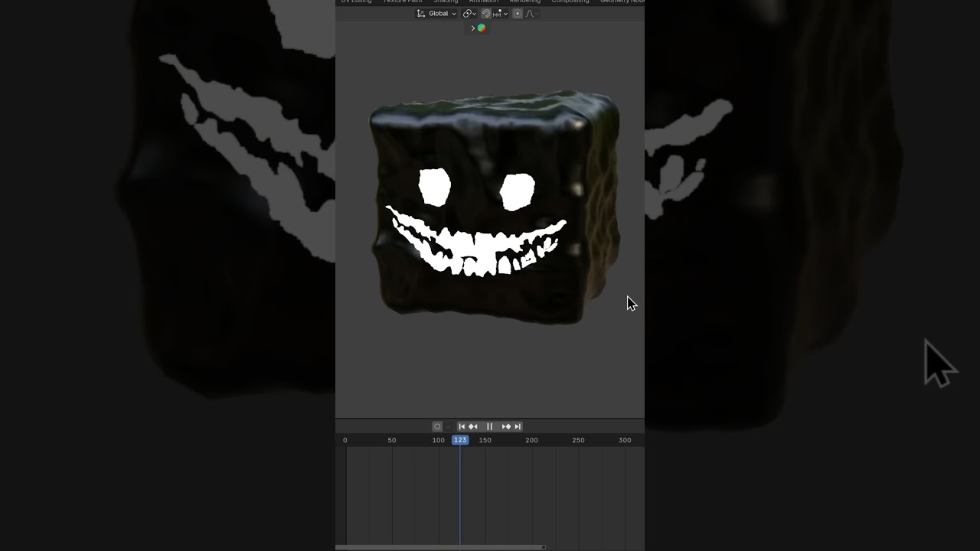Click frame 50 on the timeline ruler
The image size is (980, 551).
[392, 440]
